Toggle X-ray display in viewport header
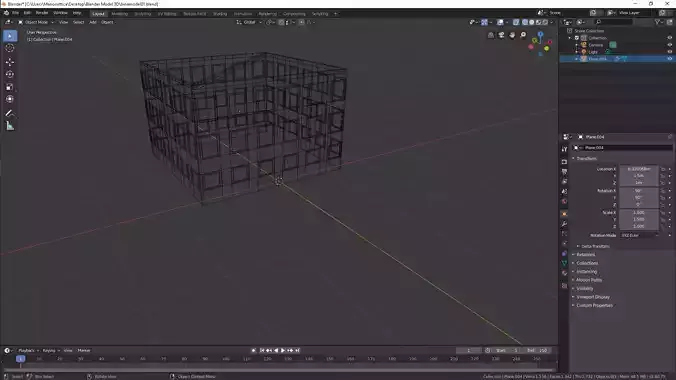Image resolution: width=676 pixels, height=380 pixels. pos(516,22)
